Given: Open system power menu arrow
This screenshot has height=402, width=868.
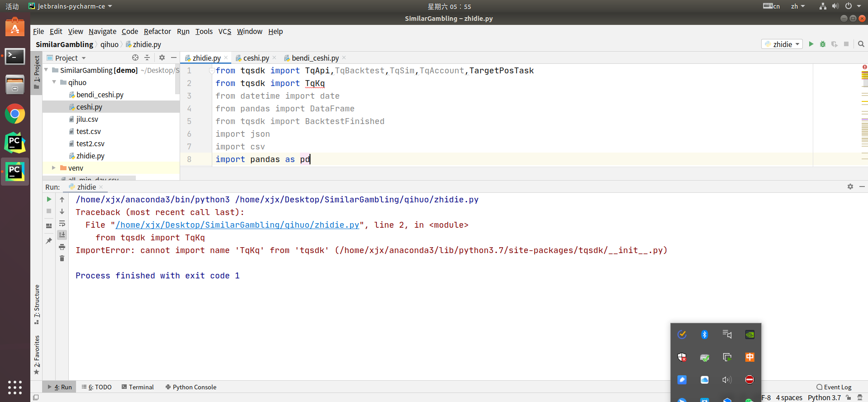Looking at the screenshot, I should coord(859,6).
